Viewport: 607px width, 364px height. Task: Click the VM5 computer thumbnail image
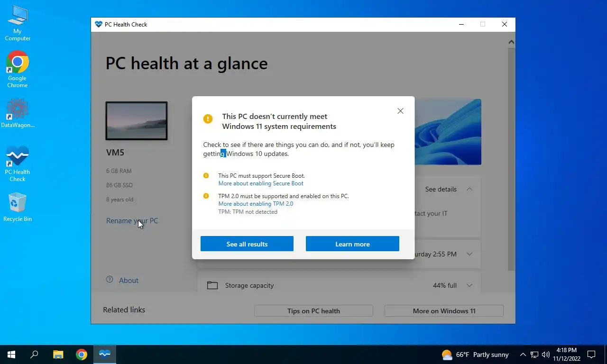coord(137,121)
